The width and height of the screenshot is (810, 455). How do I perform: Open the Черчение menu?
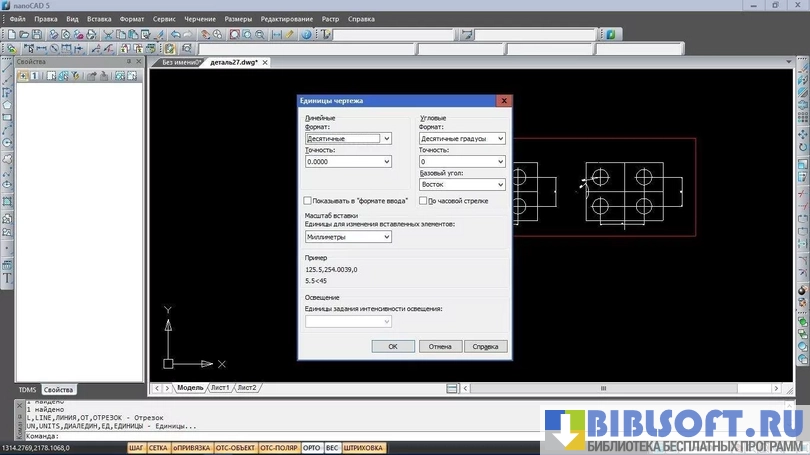[199, 19]
